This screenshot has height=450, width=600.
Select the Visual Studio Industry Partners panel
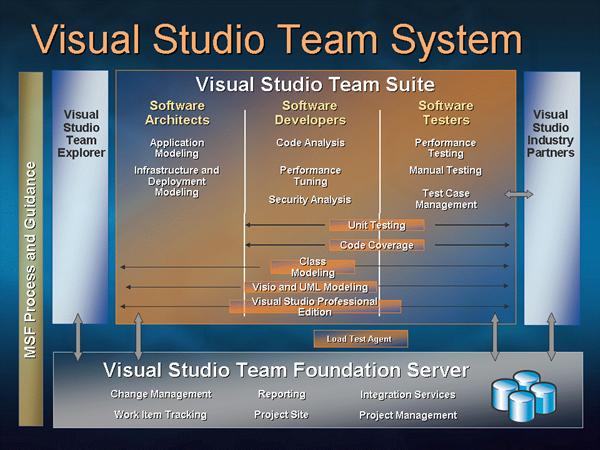pos(551,134)
